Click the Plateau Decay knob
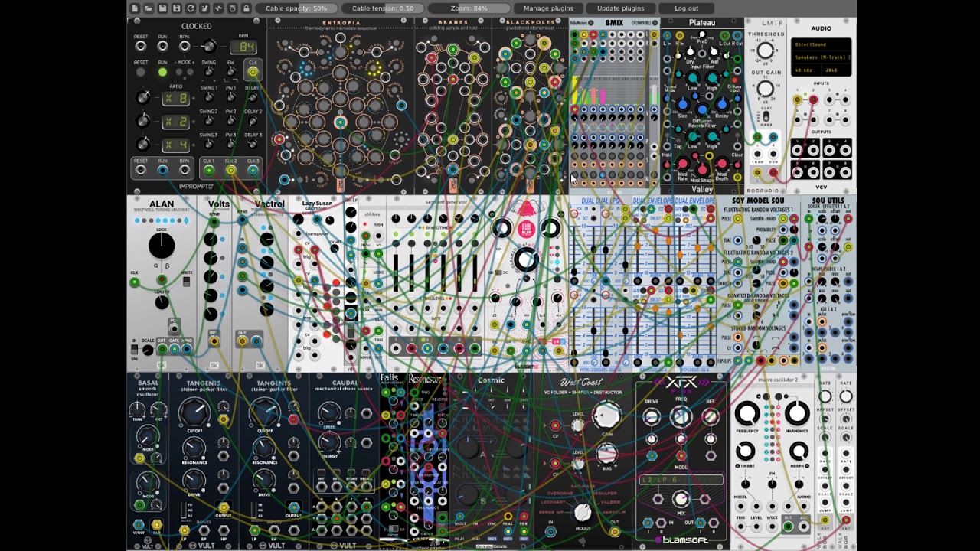 click(722, 104)
